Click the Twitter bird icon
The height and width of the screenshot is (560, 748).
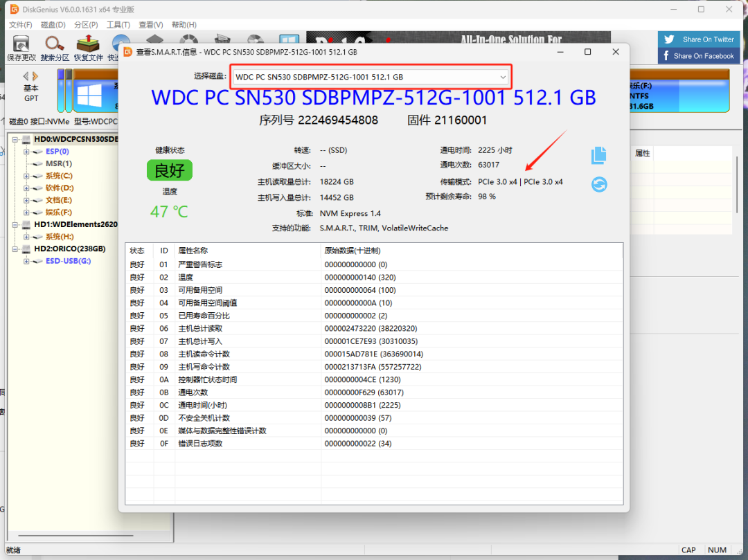tap(669, 39)
